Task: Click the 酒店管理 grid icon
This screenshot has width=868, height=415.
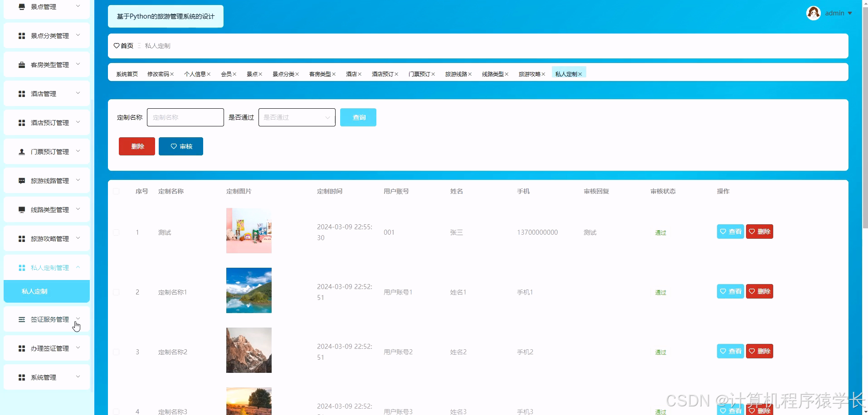Action: 22,94
